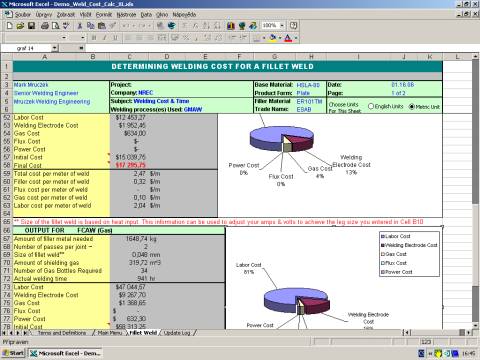The image size is (480, 360).
Task: Toggle Center alignment button
Action: 139,38
